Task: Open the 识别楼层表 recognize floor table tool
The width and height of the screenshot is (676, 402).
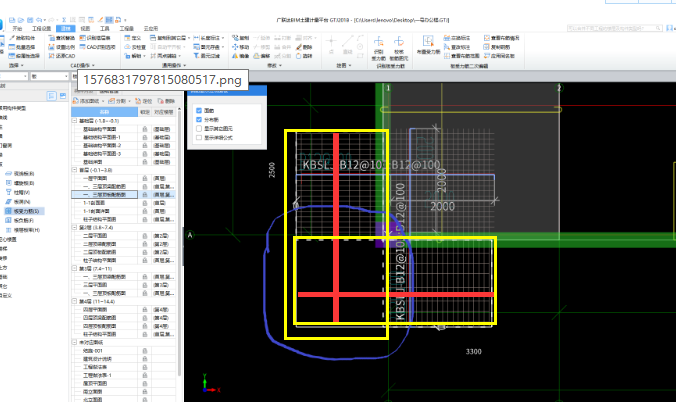Action: (x=95, y=38)
